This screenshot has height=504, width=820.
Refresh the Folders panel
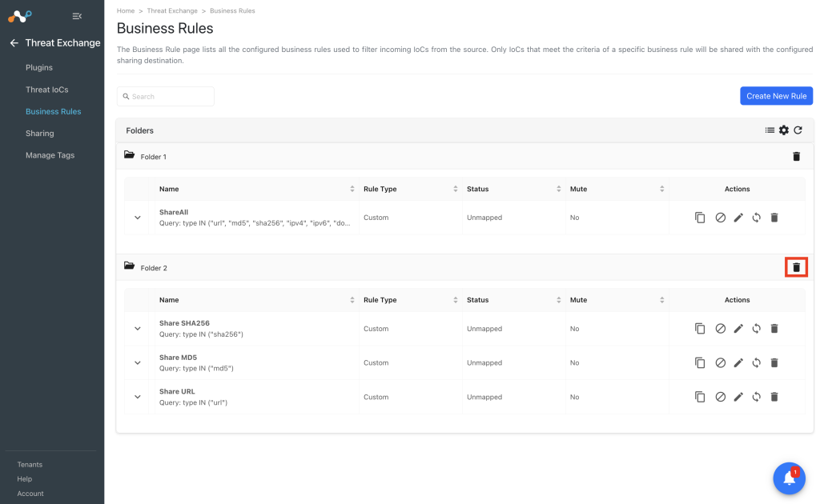[x=798, y=130]
